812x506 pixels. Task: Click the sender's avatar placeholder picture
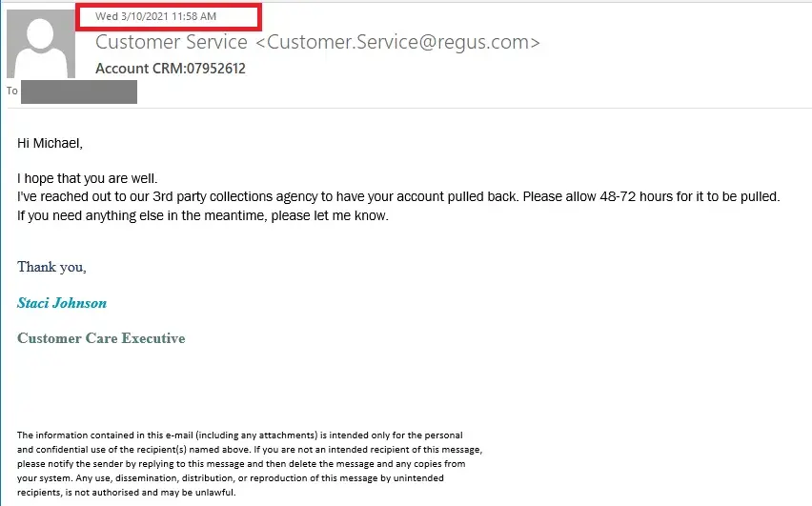(x=40, y=44)
